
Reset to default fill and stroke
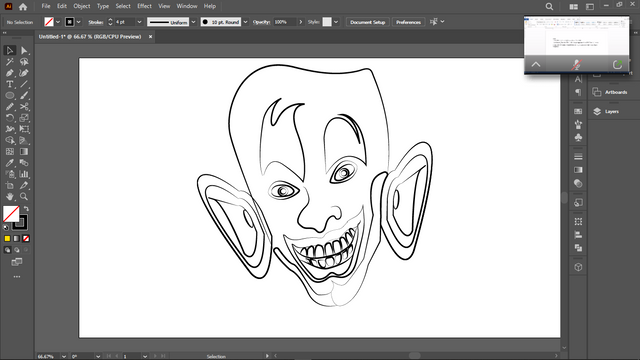pos(6,227)
